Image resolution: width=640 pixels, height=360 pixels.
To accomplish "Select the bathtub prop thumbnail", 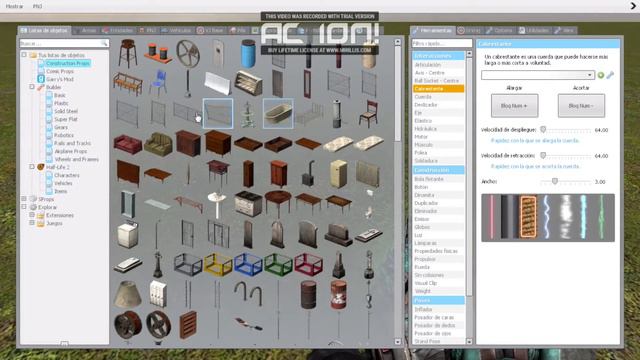I will tap(278, 113).
